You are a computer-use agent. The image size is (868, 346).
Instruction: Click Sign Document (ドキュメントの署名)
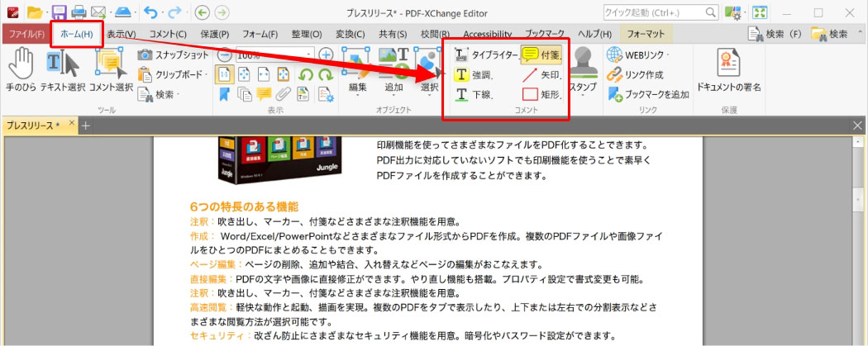pos(729,69)
